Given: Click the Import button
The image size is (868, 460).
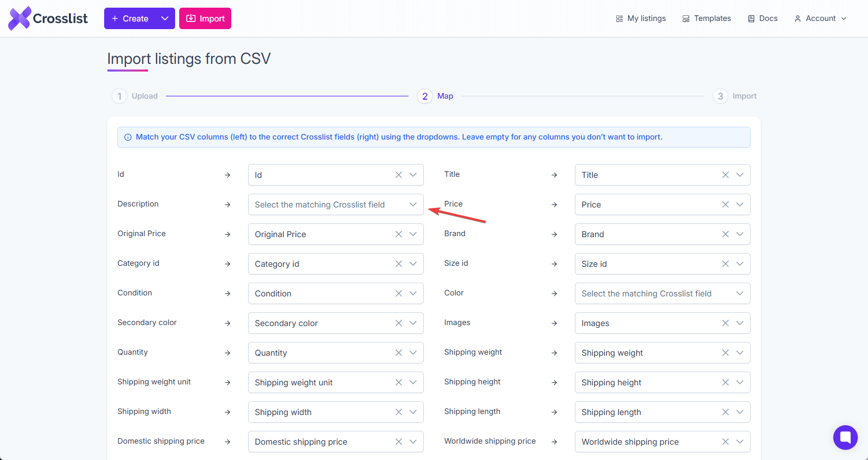Looking at the screenshot, I should (x=205, y=18).
